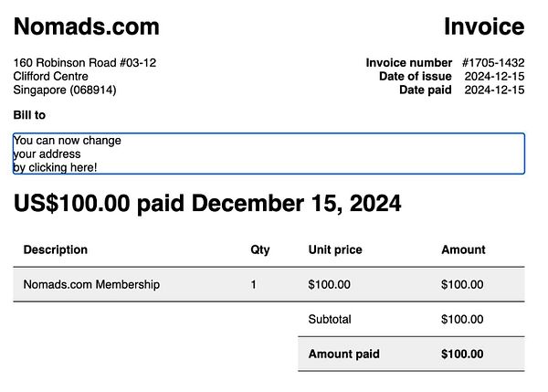Click the Amount column header
Image resolution: width=548 pixels, height=392 pixels.
coord(463,249)
